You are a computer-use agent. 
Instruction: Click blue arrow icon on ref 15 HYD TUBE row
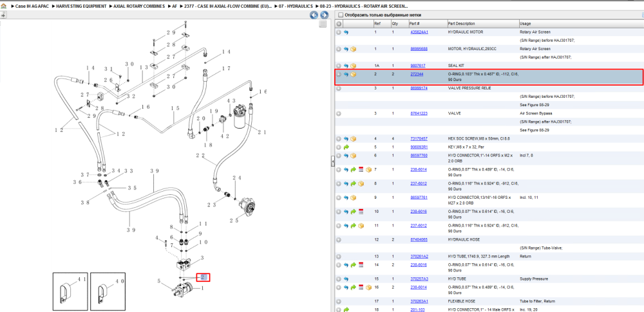346,279
